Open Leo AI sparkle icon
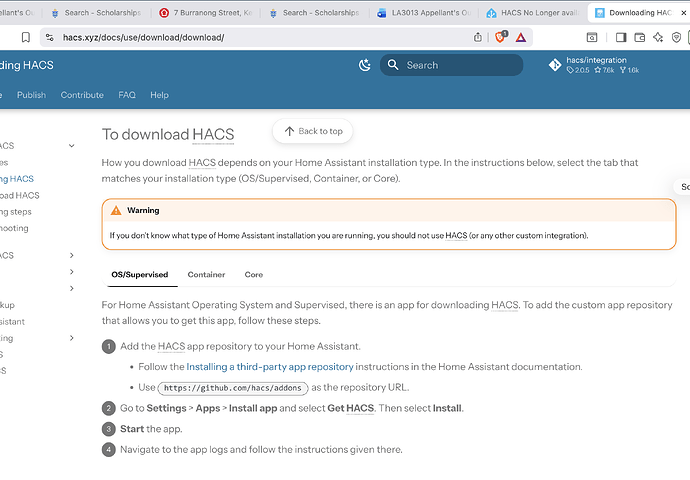The image size is (690, 480). (x=658, y=37)
